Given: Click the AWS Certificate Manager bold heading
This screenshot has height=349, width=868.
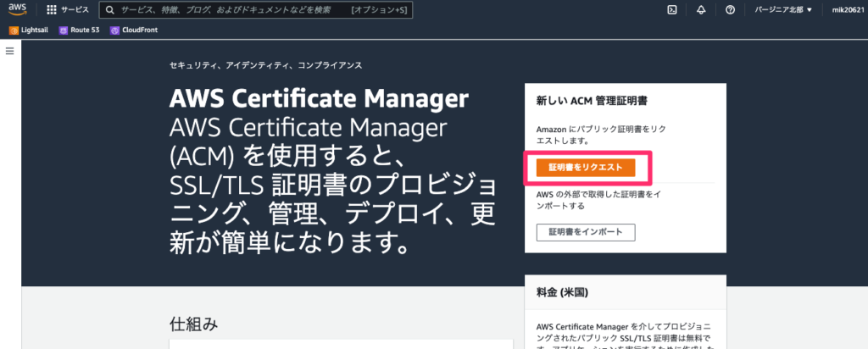Looking at the screenshot, I should point(320,100).
